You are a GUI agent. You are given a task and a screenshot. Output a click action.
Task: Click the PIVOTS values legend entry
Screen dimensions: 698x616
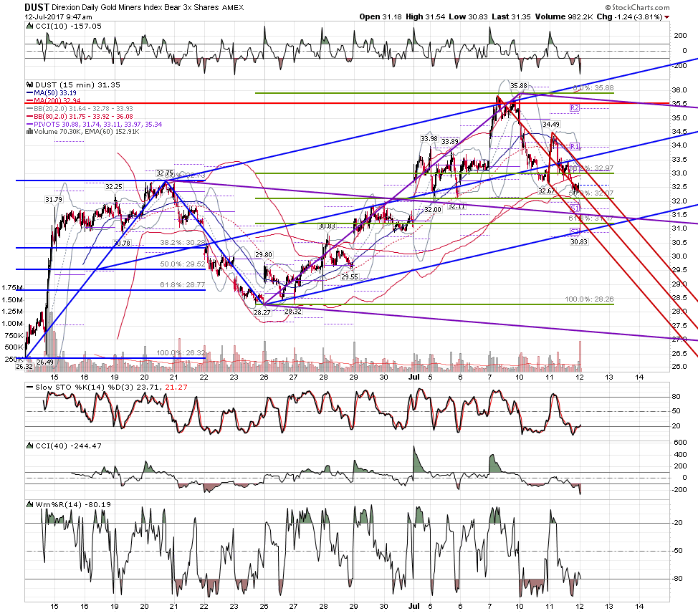pyautogui.click(x=98, y=124)
